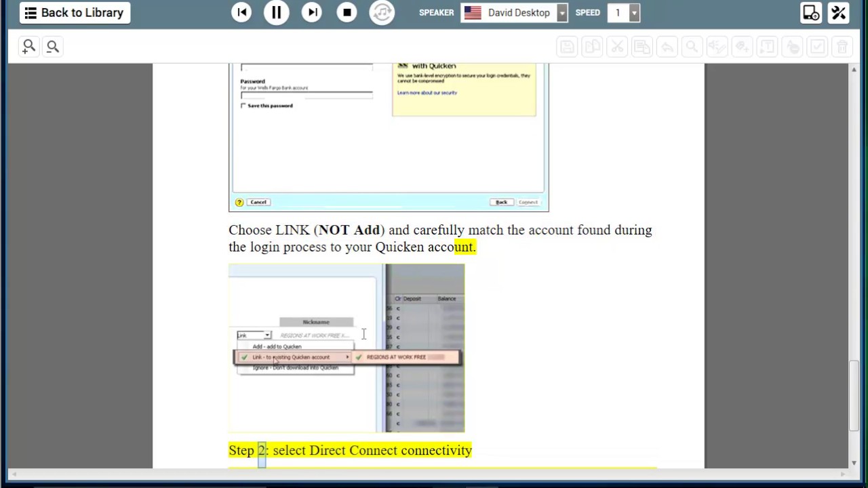Viewport: 868px width, 488px height.
Task: Skip to next sentence
Action: 312,13
